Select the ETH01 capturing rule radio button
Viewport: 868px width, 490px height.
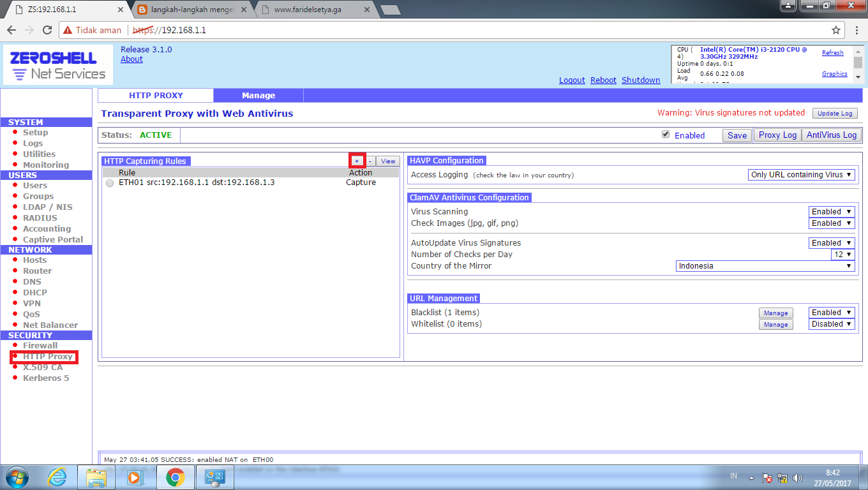pyautogui.click(x=110, y=182)
